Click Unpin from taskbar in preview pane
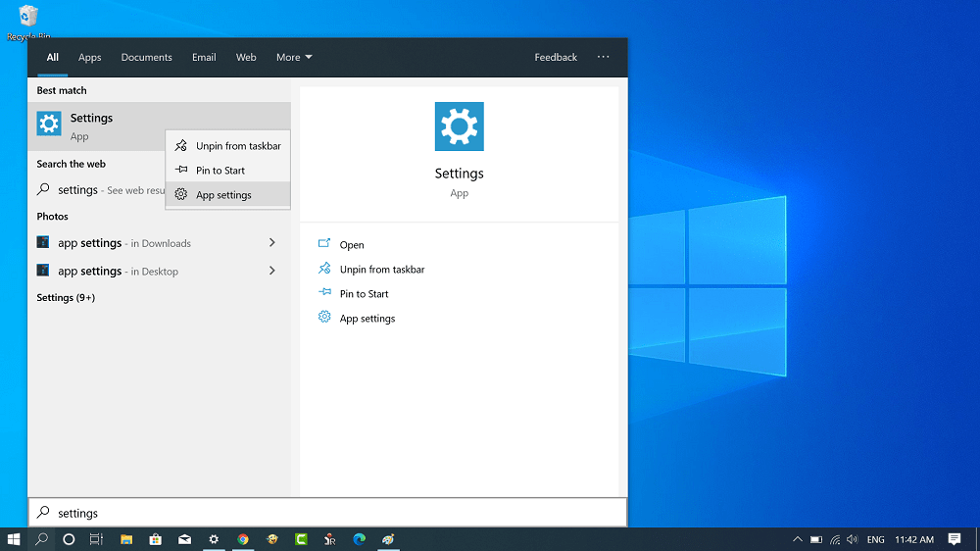980x551 pixels. pos(382,269)
